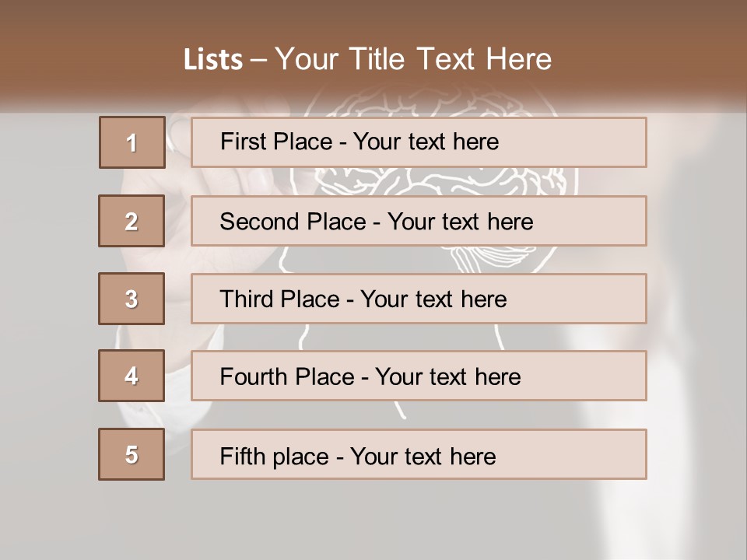Screen dimensions: 747x560
Task: Click the words 'Fifth place'
Action: click(x=274, y=457)
